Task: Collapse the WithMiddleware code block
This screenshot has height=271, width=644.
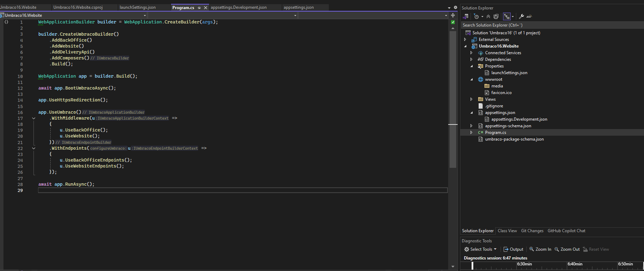Action: (x=34, y=118)
